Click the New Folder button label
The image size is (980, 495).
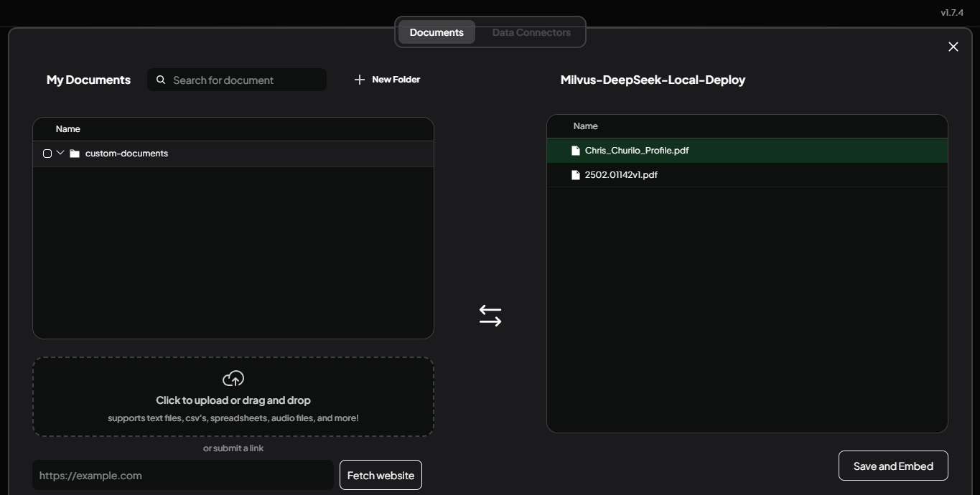pyautogui.click(x=396, y=80)
